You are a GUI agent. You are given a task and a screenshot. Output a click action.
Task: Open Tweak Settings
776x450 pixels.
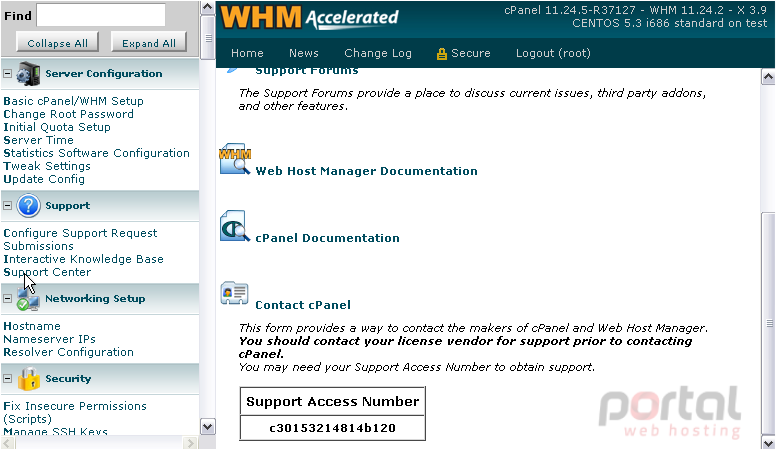pyautogui.click(x=47, y=166)
